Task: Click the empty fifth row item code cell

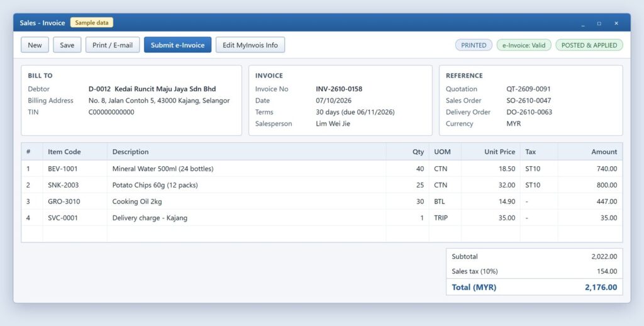Action: [x=75, y=234]
